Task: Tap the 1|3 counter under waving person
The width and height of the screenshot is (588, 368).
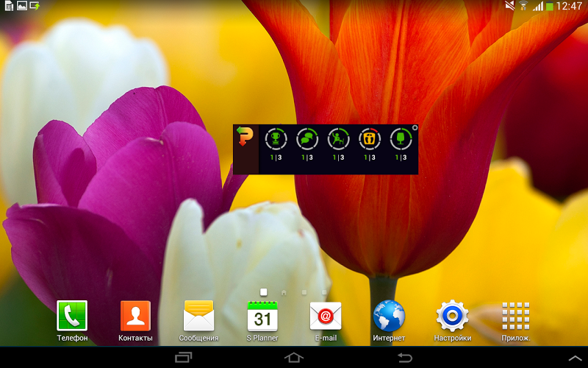Action: tap(338, 158)
